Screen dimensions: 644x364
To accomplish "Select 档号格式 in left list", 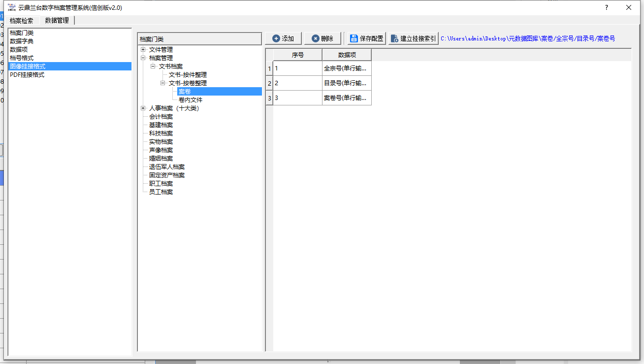I will (x=22, y=58).
